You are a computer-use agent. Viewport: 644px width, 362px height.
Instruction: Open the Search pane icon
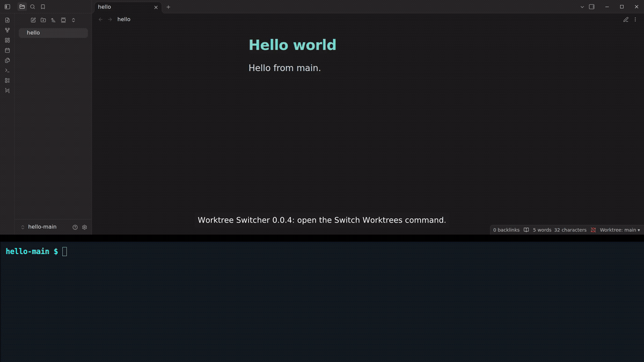[x=33, y=7]
